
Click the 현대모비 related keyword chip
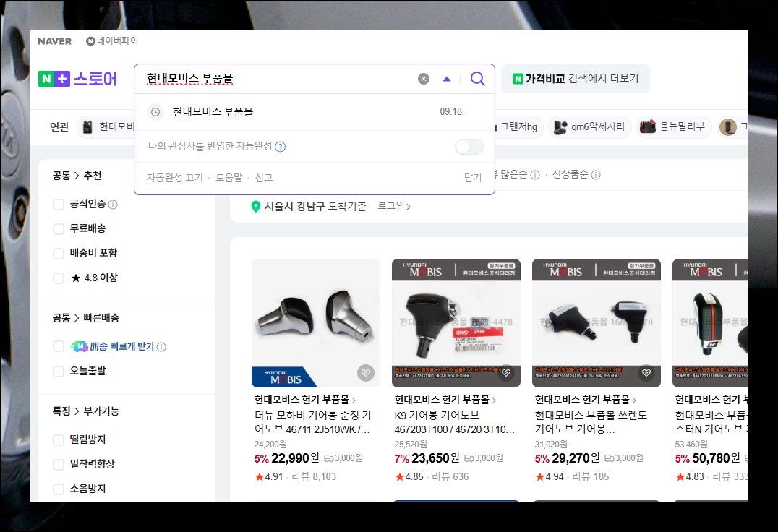tap(105, 127)
